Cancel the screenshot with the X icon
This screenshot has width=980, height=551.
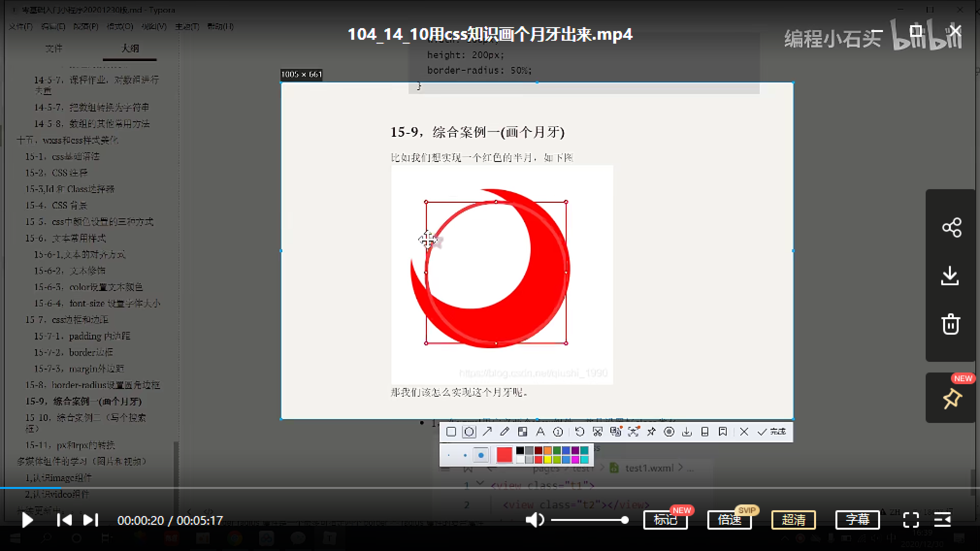click(744, 432)
